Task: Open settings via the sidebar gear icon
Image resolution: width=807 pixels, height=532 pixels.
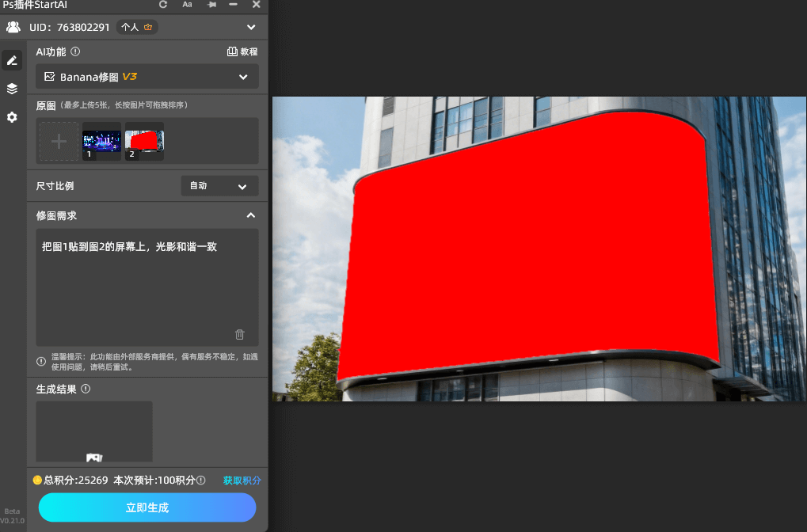Action: tap(12, 117)
